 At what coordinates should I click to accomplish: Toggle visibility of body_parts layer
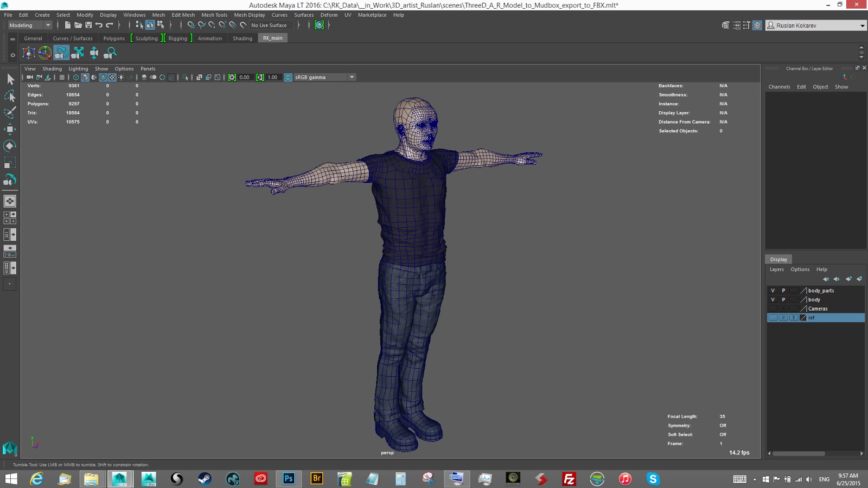(x=773, y=291)
